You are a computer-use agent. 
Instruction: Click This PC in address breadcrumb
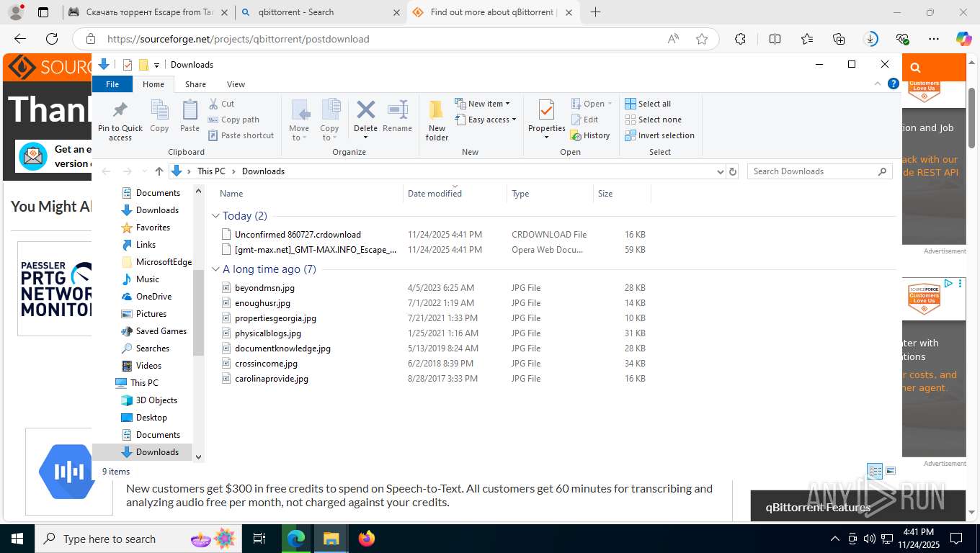(211, 171)
